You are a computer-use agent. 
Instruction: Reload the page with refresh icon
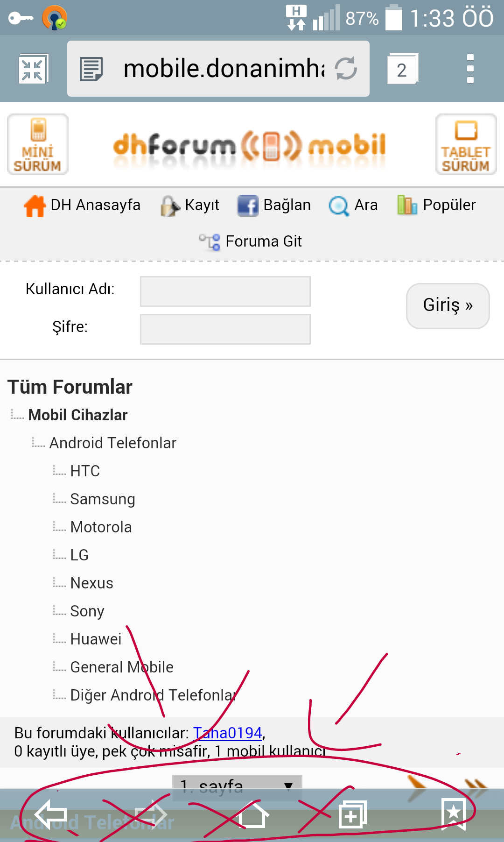(x=346, y=69)
